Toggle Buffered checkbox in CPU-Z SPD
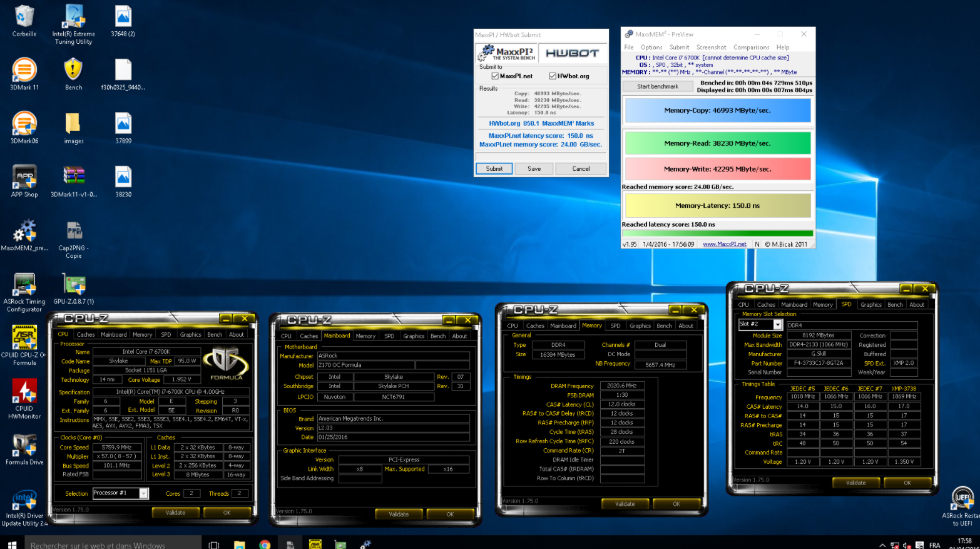The width and height of the screenshot is (980, 549). click(904, 354)
